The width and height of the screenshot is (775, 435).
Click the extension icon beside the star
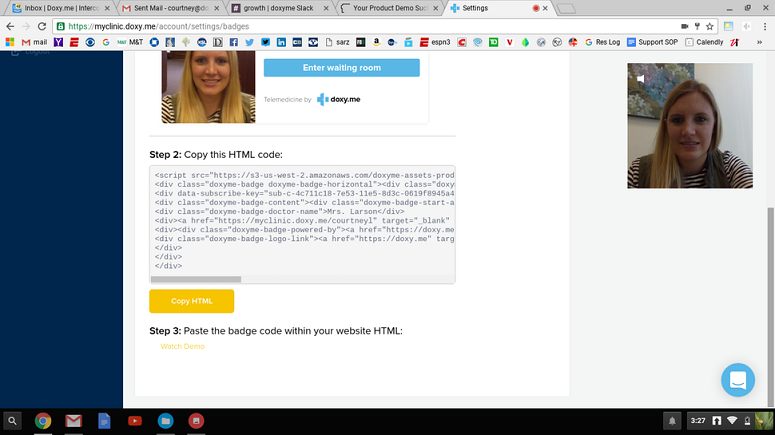(x=728, y=26)
